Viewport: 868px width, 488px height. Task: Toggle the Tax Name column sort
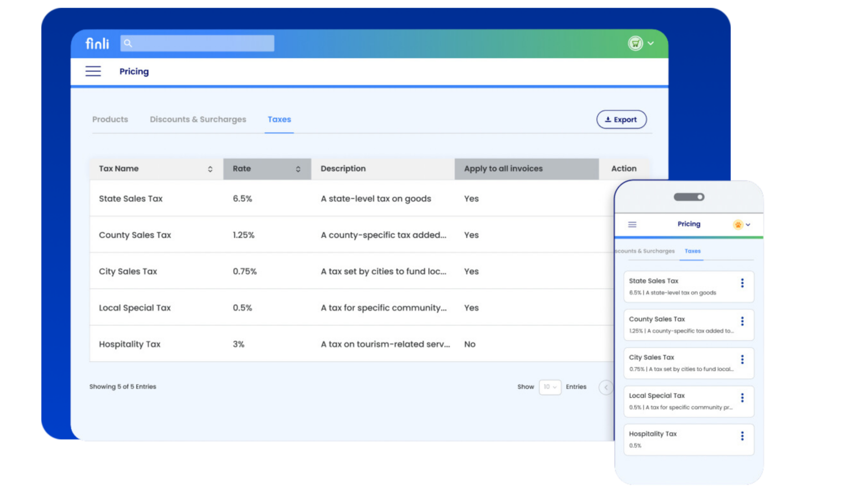[x=210, y=168]
